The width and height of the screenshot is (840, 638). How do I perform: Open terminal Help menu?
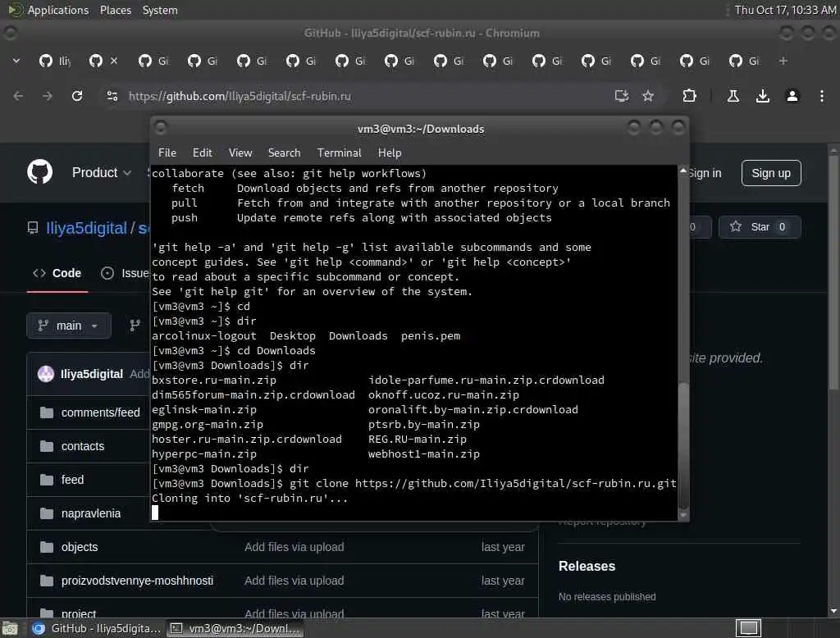point(390,153)
